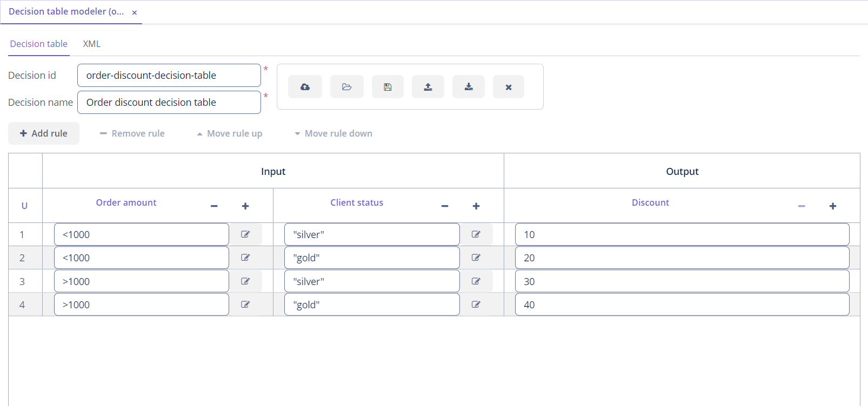
Task: Edit Order amount expression in rule 4
Action: 245,304
